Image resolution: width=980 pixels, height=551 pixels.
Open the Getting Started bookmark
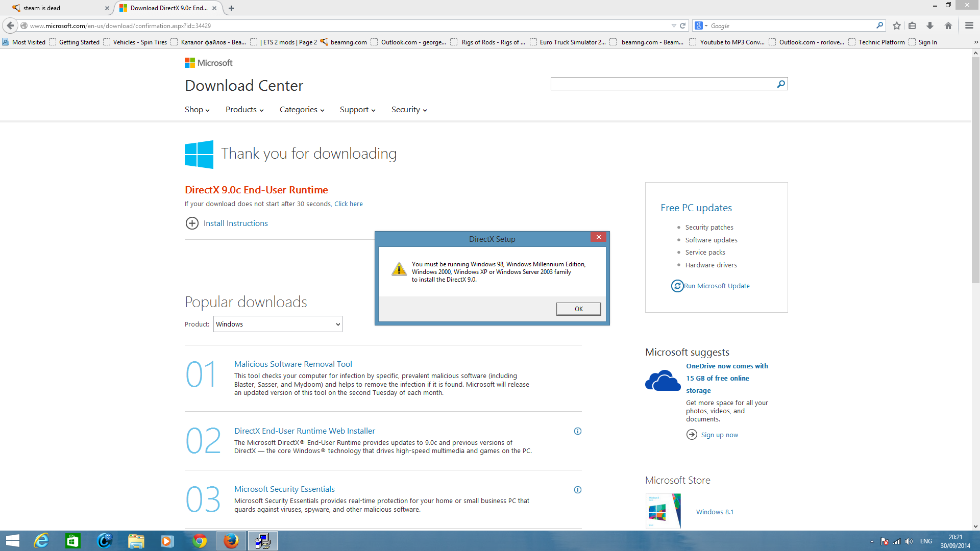[75, 42]
